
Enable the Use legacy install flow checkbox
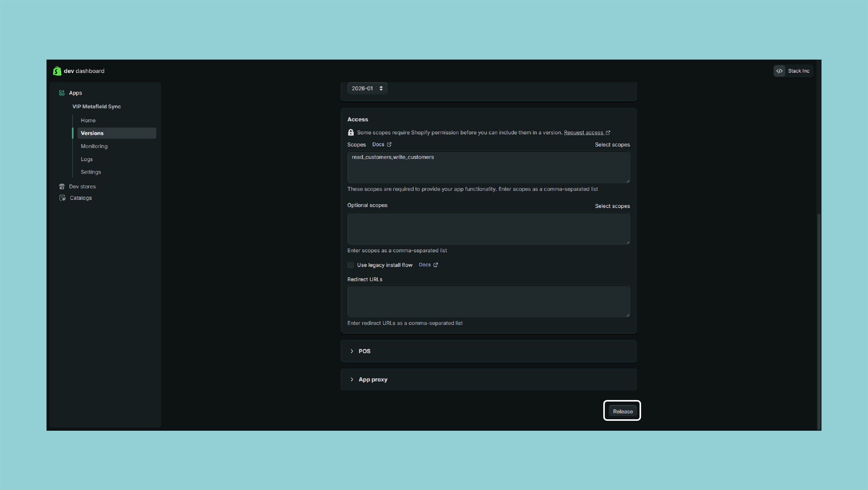point(351,265)
